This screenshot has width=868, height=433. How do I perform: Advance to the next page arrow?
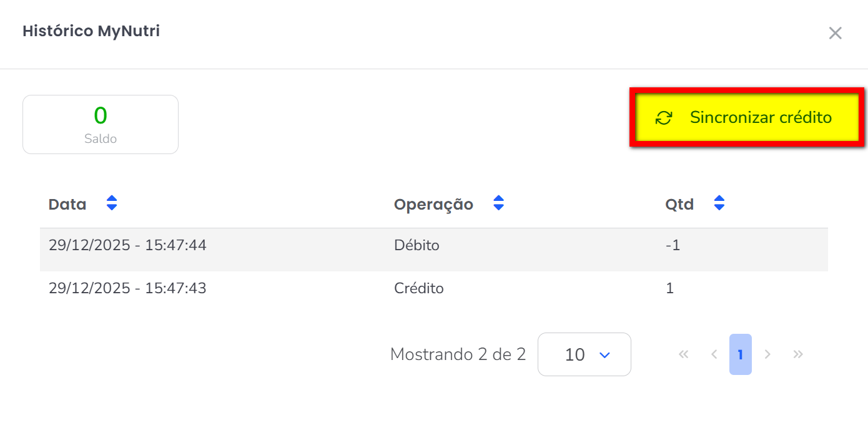coord(768,354)
